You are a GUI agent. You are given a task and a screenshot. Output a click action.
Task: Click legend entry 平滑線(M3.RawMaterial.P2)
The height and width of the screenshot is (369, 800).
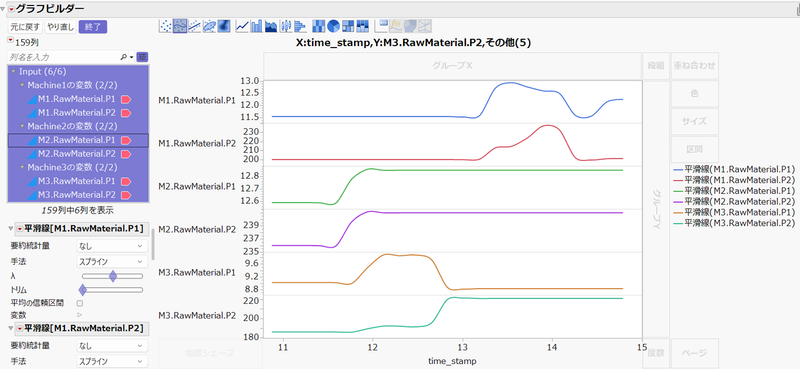734,223
